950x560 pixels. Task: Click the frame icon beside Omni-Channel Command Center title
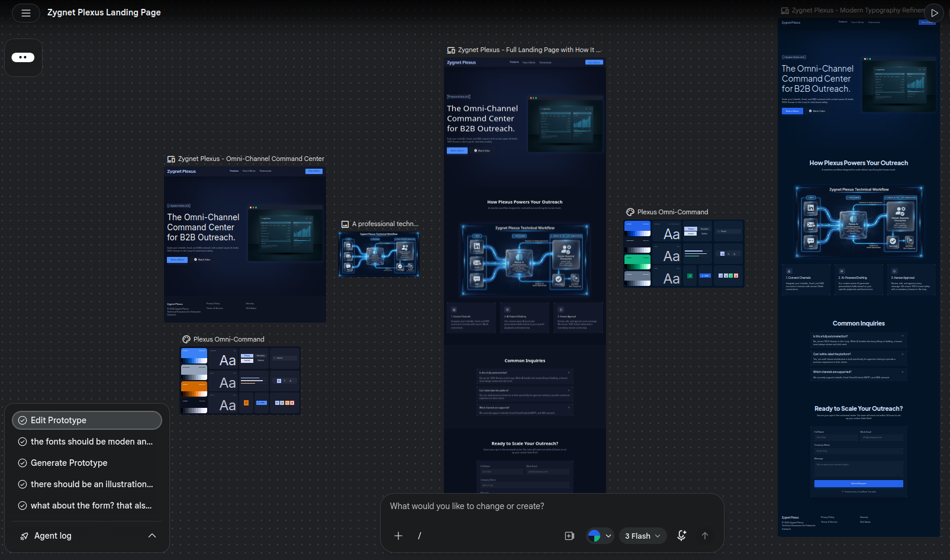click(171, 159)
